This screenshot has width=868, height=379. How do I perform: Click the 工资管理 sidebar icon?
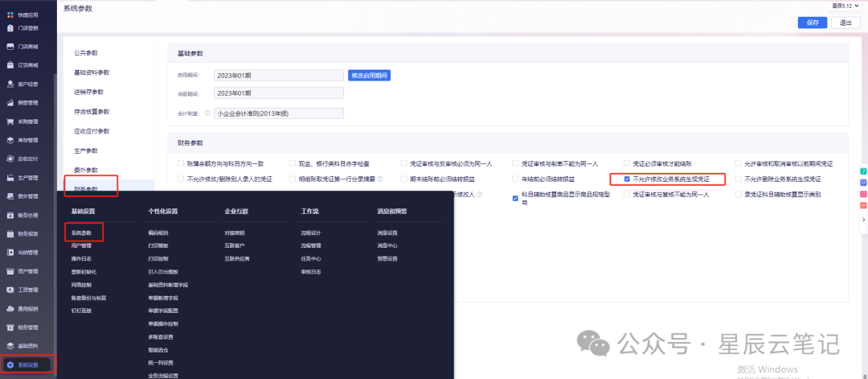10,290
